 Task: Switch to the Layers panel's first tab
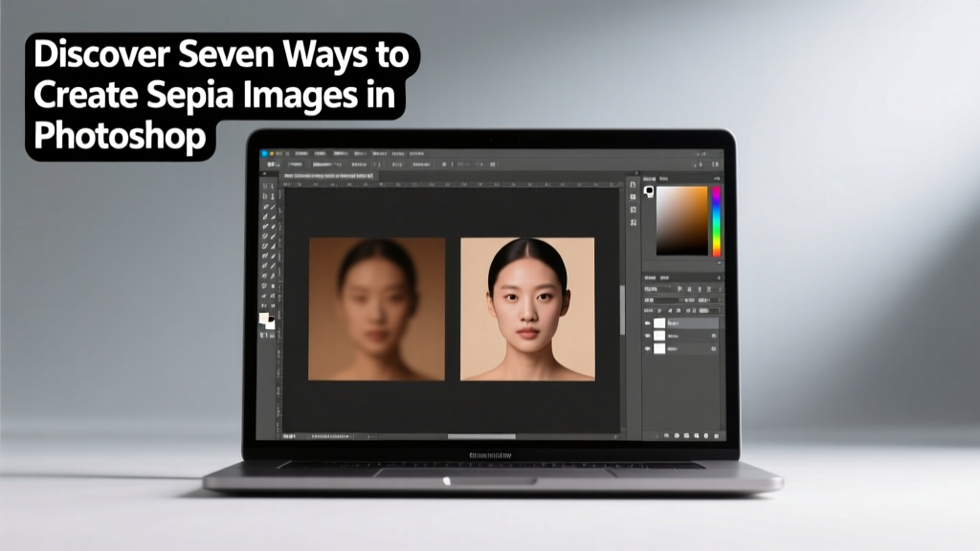[650, 277]
